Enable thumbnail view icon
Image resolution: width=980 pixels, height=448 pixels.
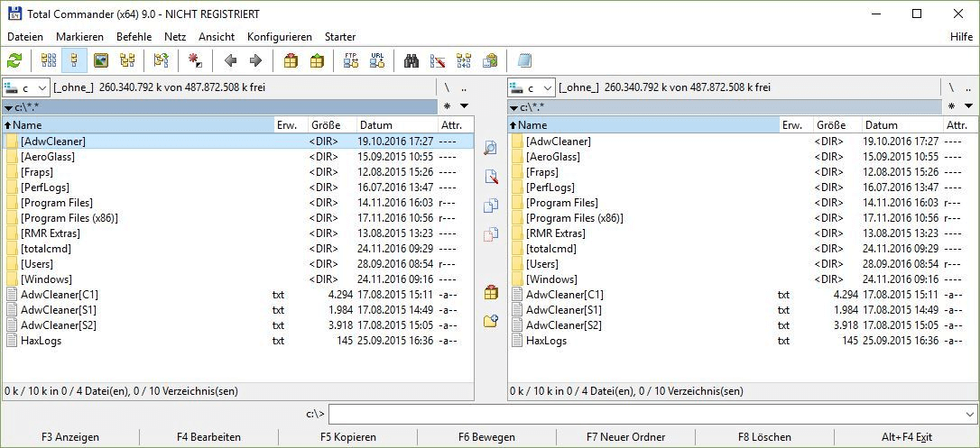(101, 60)
